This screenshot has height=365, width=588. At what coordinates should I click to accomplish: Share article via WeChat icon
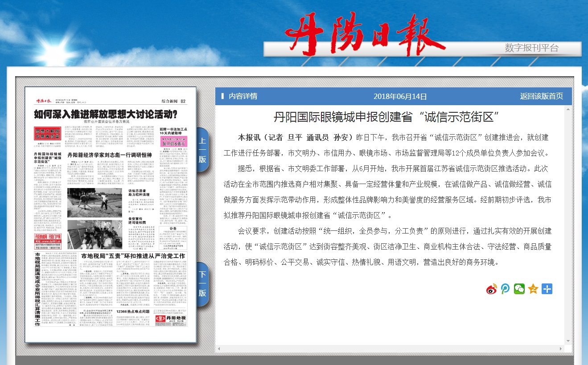coord(519,289)
